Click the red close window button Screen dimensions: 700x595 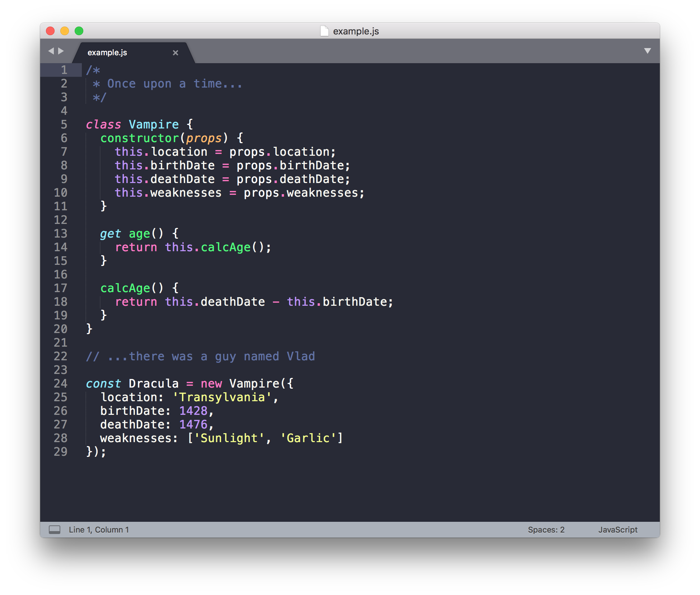click(x=50, y=31)
